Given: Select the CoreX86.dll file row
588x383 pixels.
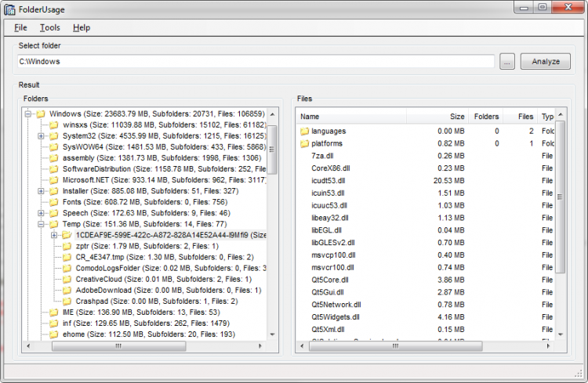Looking at the screenshot, I should click(x=426, y=168).
